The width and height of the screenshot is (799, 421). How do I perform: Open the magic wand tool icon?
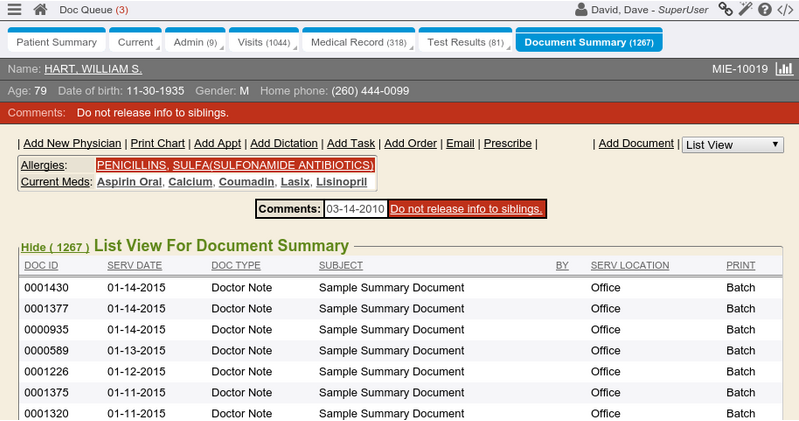[745, 10]
